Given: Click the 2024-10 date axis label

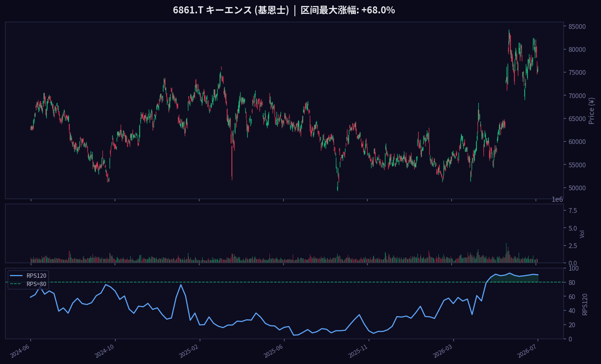Looking at the screenshot, I should (x=104, y=351).
